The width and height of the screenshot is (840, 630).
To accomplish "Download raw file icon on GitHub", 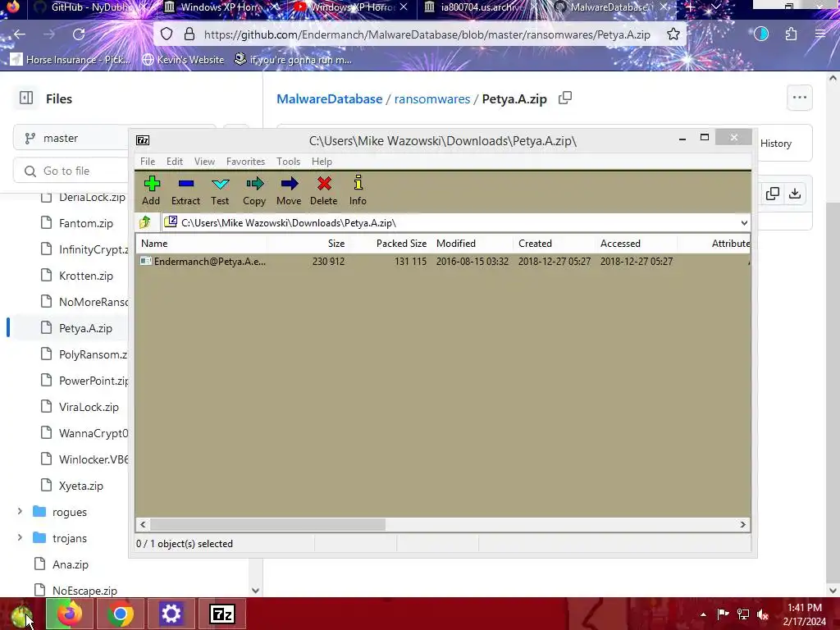I will tap(795, 194).
